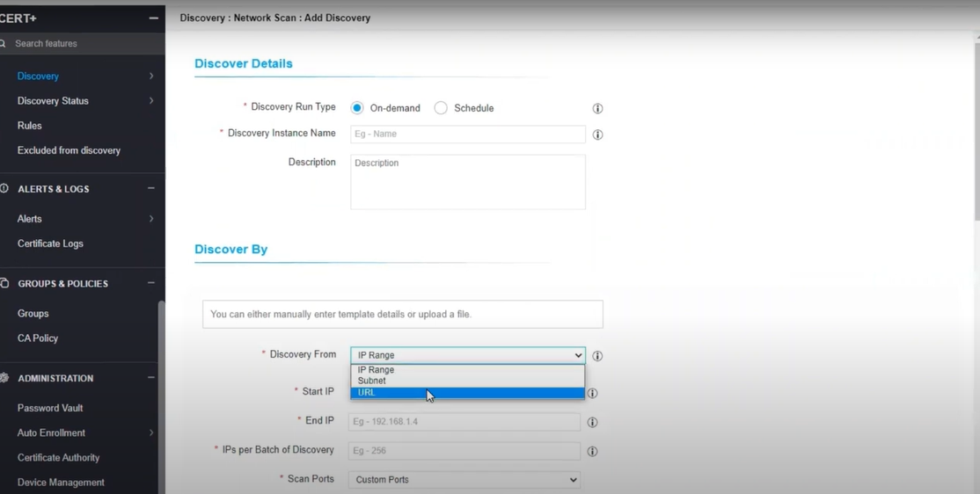Open the Discovery From dropdown
The height and width of the screenshot is (494, 980).
click(467, 355)
